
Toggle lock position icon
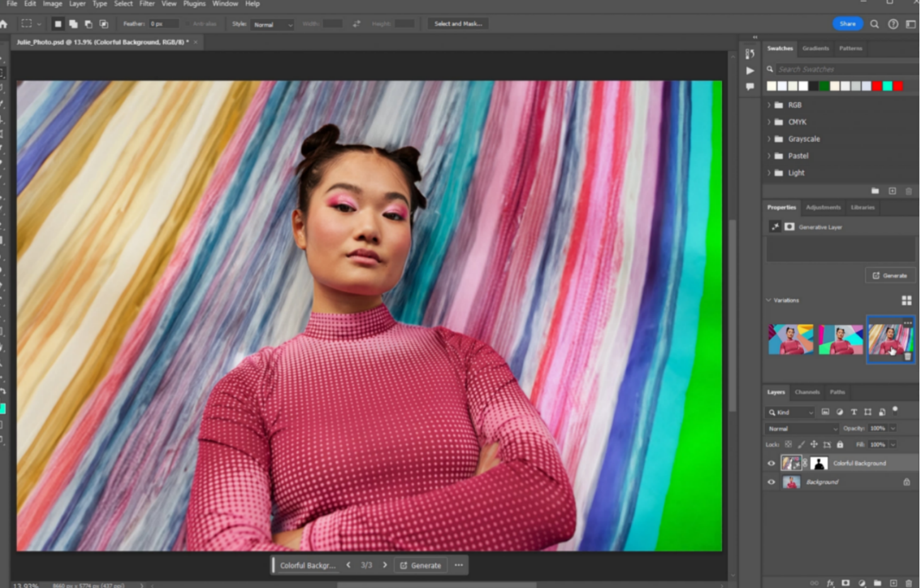(814, 444)
